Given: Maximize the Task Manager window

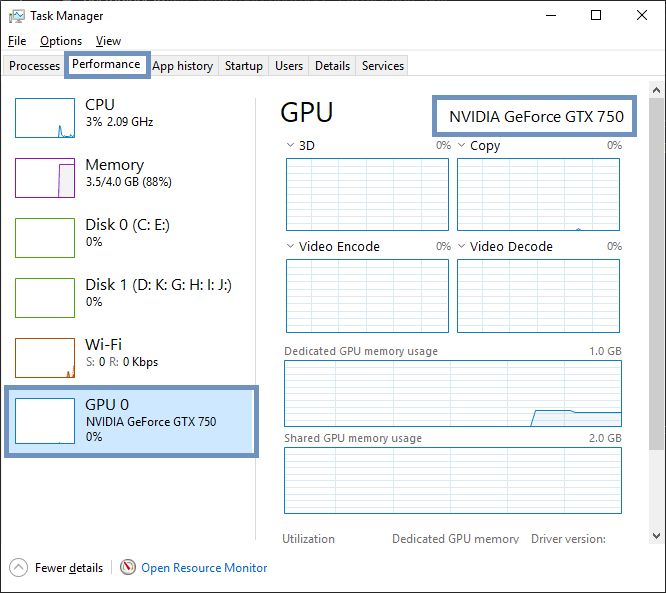Looking at the screenshot, I should pyautogui.click(x=596, y=16).
